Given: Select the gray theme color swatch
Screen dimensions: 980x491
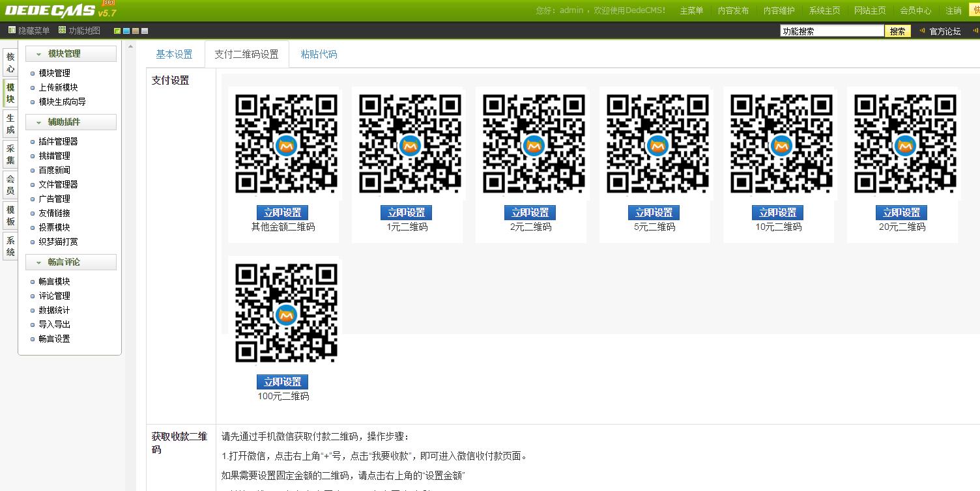Looking at the screenshot, I should [145, 31].
